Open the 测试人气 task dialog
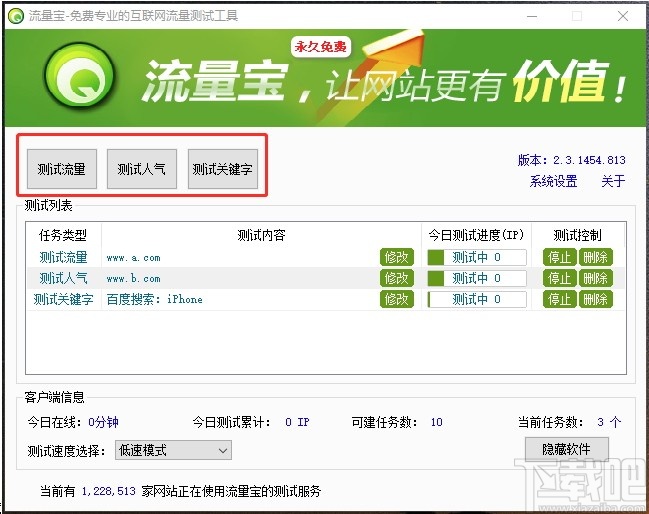649x514 pixels. (x=142, y=169)
